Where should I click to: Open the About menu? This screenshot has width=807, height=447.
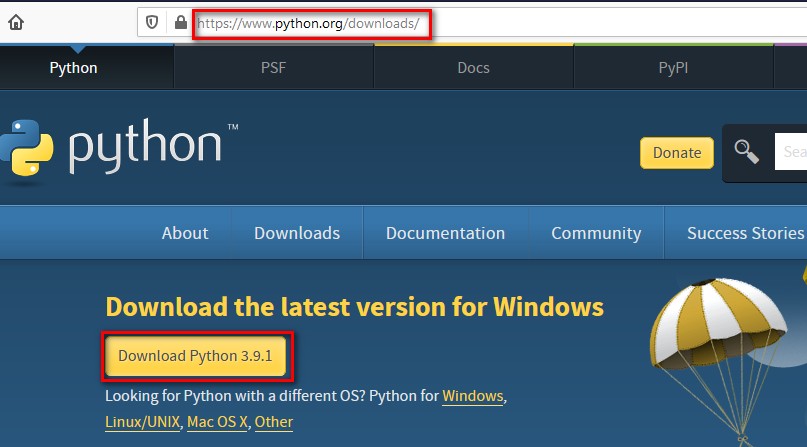185,233
